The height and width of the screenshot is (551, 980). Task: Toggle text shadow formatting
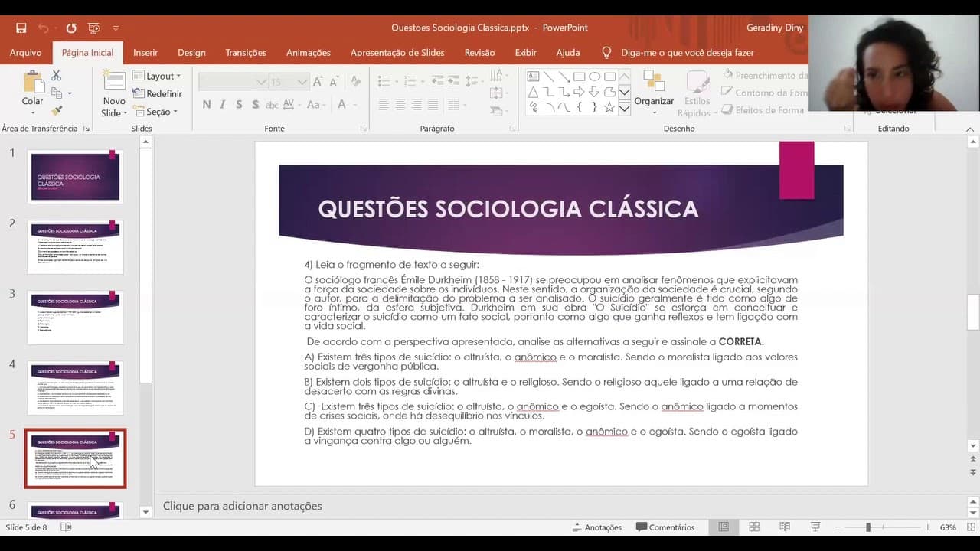coord(255,105)
